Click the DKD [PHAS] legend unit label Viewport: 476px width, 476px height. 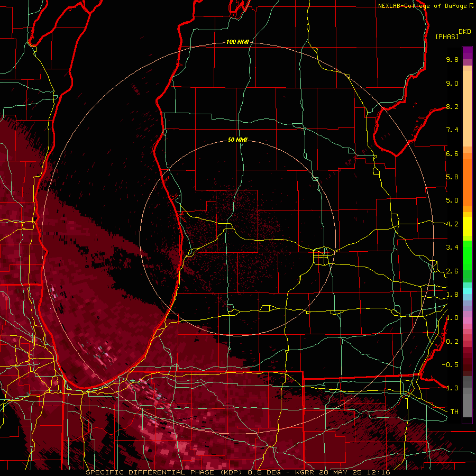coord(453,34)
